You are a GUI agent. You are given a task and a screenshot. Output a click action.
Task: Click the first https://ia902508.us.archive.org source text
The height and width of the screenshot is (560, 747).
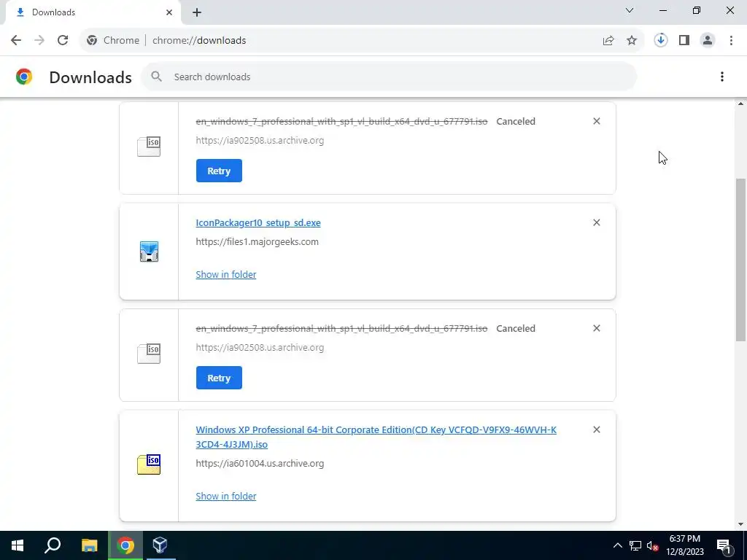click(260, 141)
